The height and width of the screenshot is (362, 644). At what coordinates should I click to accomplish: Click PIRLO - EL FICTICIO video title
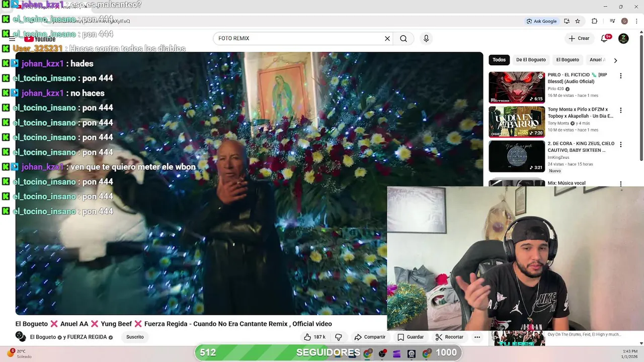click(x=577, y=78)
